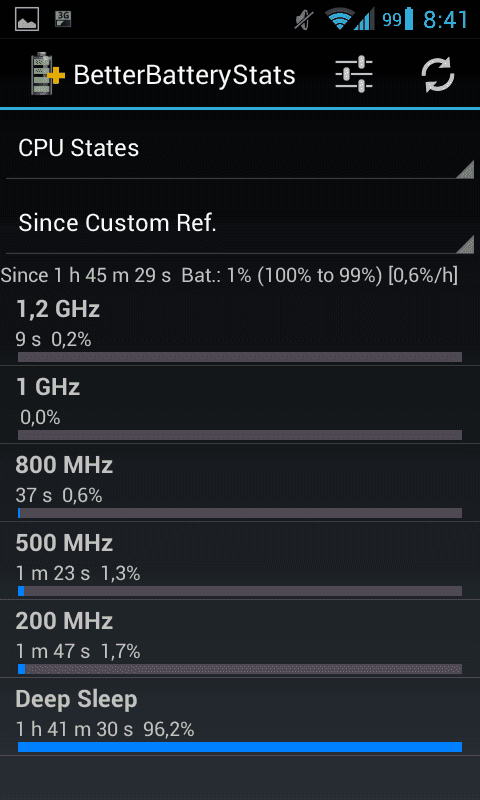
Task: Tap the battery summary text line
Action: point(229,276)
